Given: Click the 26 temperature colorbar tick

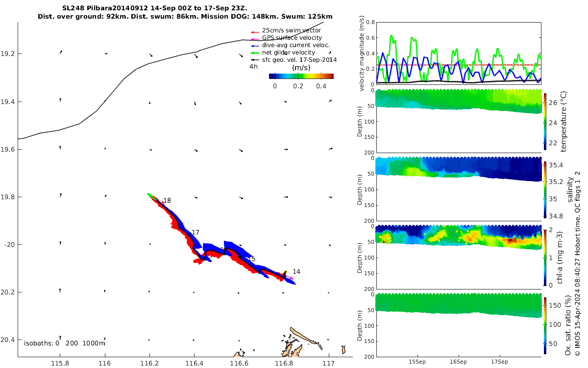Looking at the screenshot, I should (553, 103).
